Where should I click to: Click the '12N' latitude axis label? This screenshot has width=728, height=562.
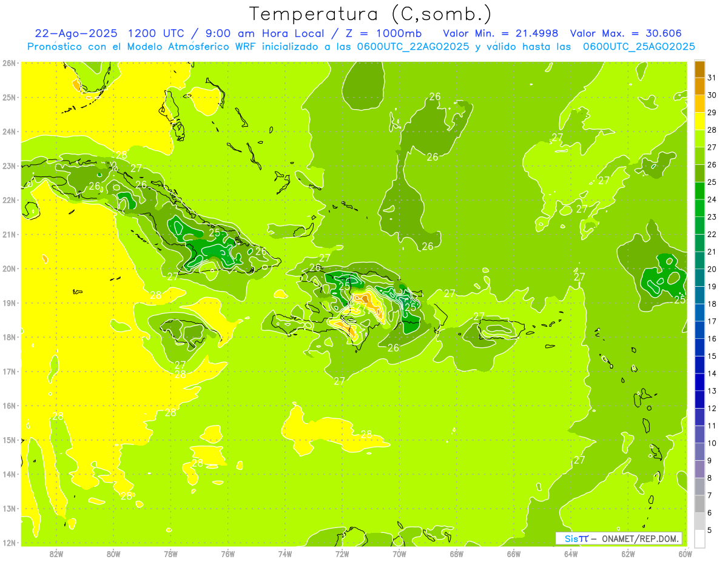coord(9,543)
